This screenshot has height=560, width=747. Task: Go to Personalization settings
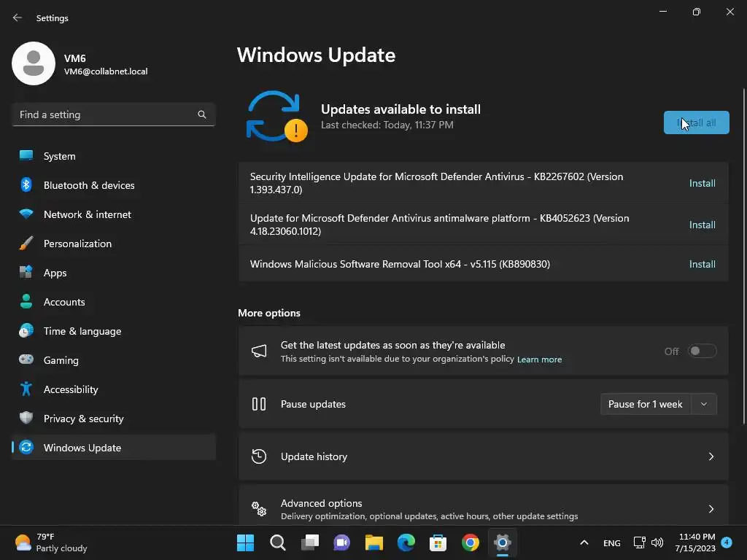pos(113,244)
